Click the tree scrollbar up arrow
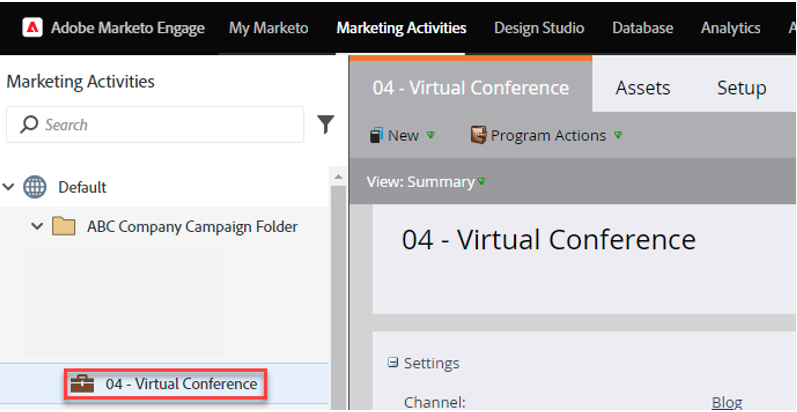The height and width of the screenshot is (412, 797). tap(338, 176)
